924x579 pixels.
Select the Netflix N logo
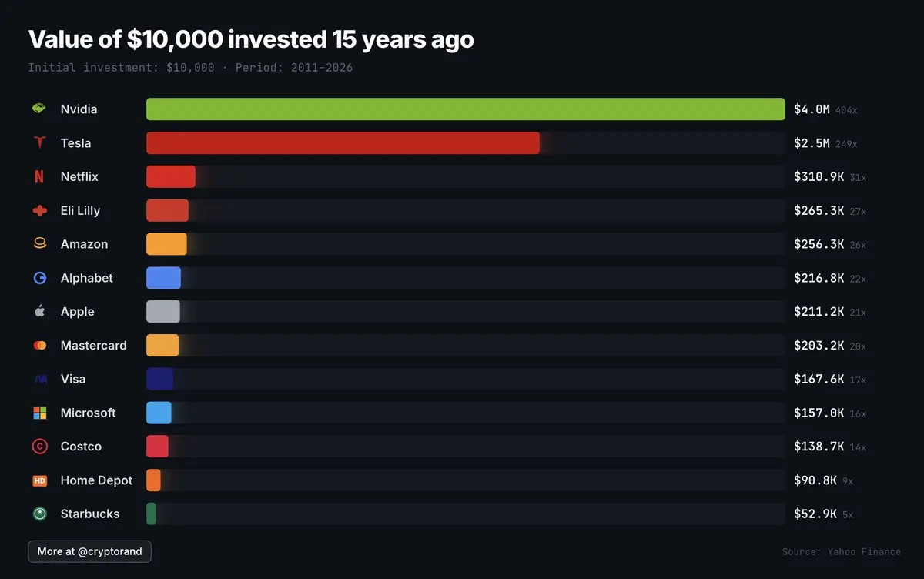coord(39,177)
